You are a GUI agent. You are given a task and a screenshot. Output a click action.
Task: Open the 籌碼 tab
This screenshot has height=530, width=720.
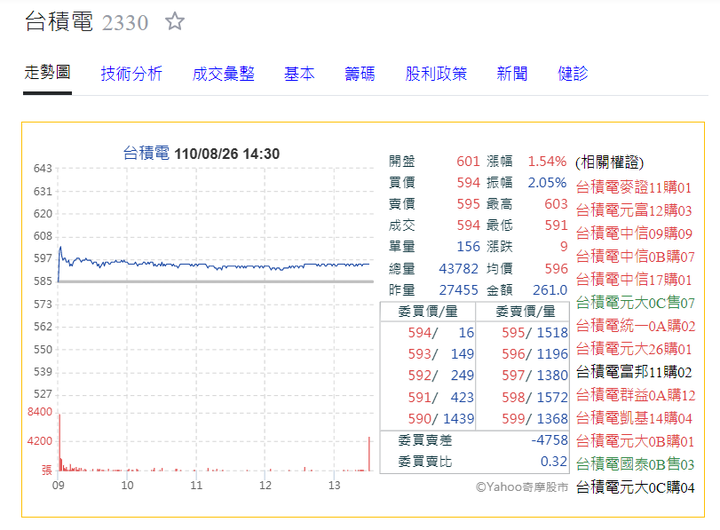click(x=360, y=73)
